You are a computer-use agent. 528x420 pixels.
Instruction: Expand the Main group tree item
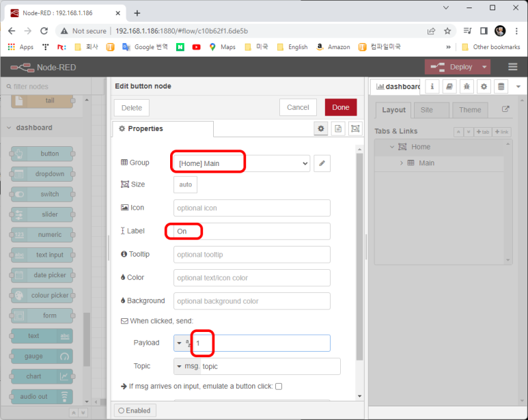click(402, 163)
